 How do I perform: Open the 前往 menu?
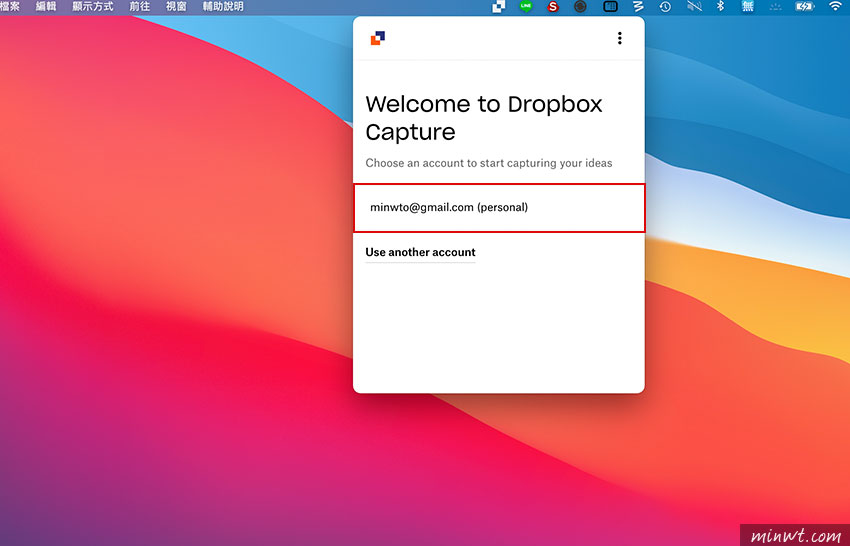tap(139, 7)
